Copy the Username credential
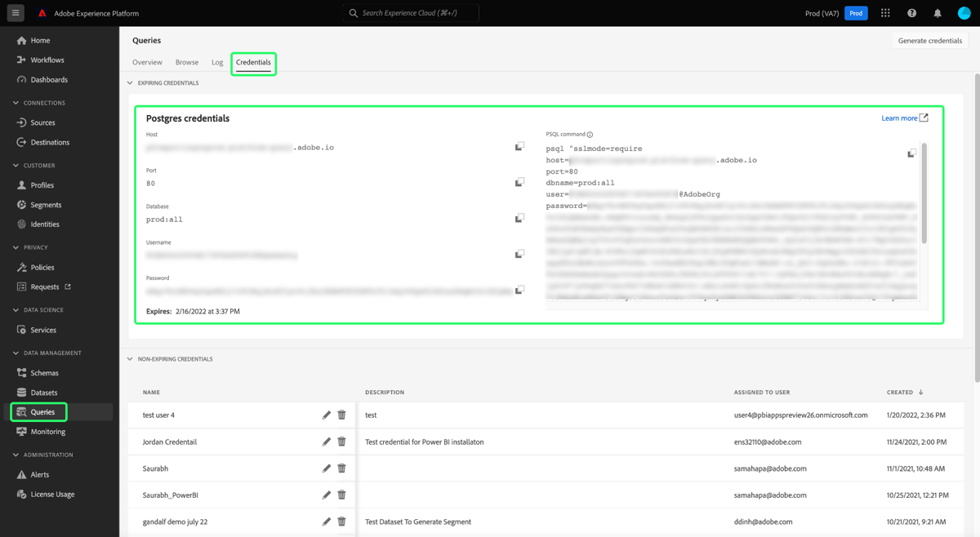 [x=519, y=253]
